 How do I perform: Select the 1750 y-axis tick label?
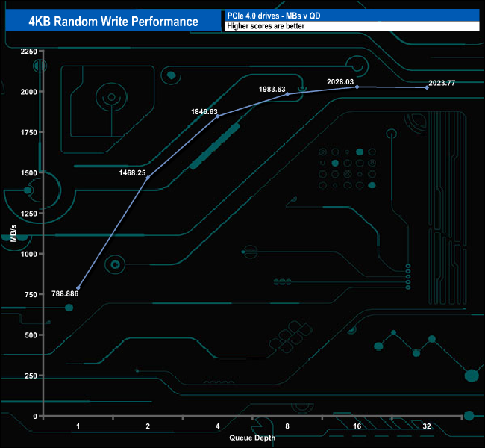point(28,132)
